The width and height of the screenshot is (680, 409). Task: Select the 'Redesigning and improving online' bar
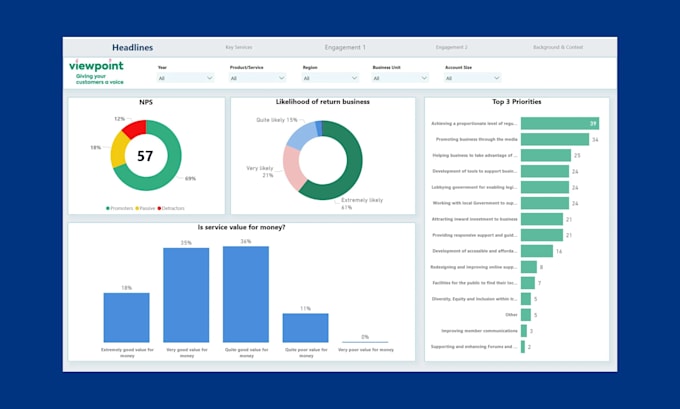pyautogui.click(x=529, y=267)
